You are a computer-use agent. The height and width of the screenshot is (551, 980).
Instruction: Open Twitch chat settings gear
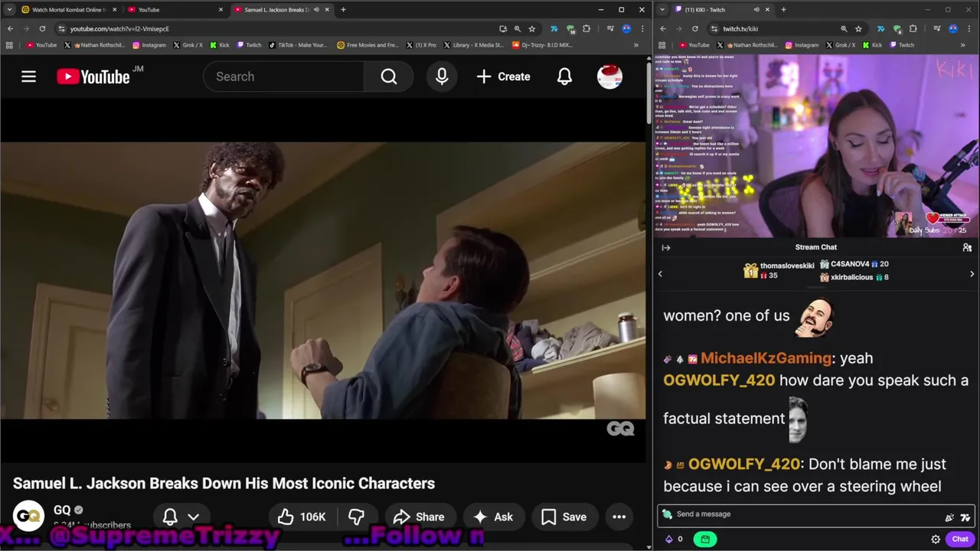(x=936, y=539)
